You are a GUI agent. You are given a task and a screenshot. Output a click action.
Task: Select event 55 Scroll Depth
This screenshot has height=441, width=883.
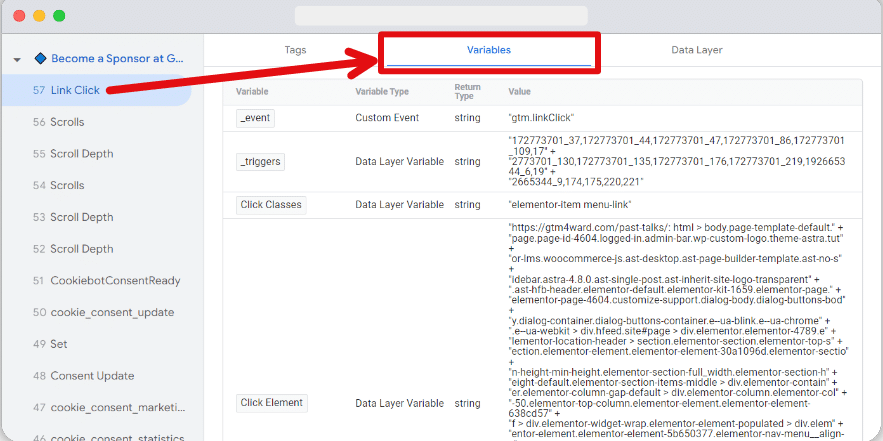point(73,154)
